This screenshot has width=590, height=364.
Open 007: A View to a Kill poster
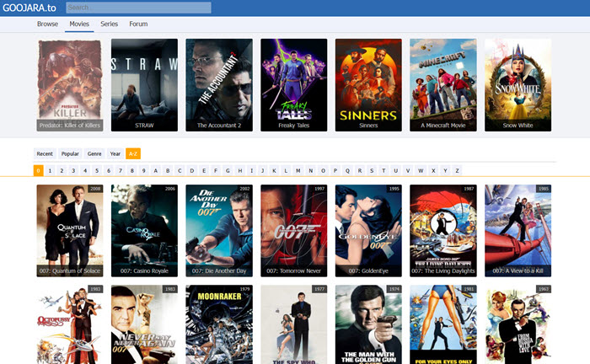pyautogui.click(x=518, y=231)
